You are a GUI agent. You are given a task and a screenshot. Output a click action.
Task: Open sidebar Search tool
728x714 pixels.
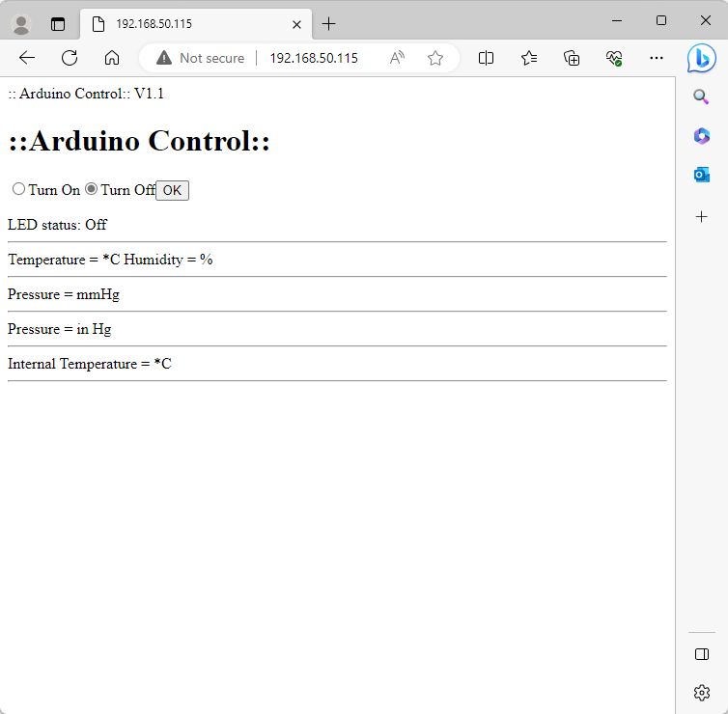point(701,96)
